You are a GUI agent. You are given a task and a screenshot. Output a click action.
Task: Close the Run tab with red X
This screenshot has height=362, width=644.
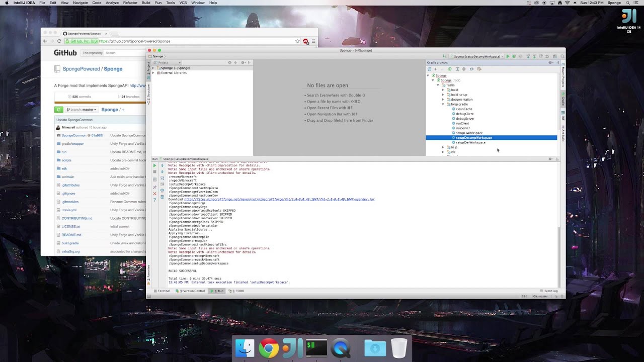[154, 194]
